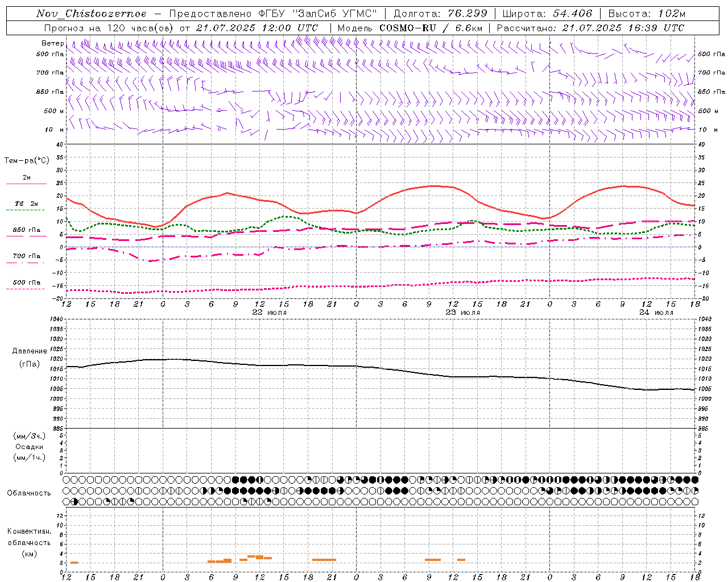Click the station name Nov_Chistoozernoe
This screenshot has height=582, width=728.
pyautogui.click(x=91, y=14)
